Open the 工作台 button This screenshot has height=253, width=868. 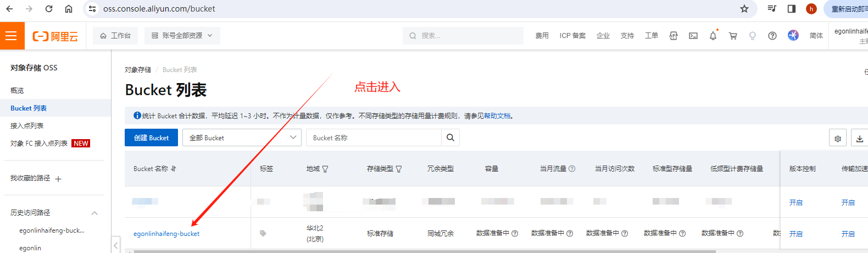point(115,36)
